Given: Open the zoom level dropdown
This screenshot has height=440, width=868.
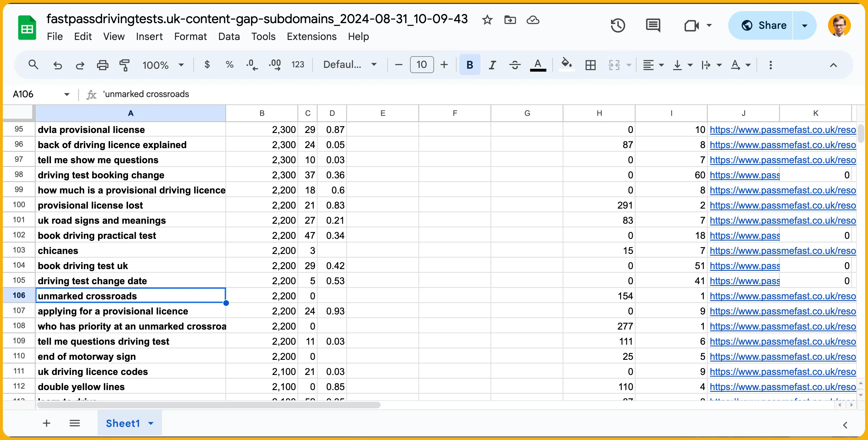Looking at the screenshot, I should coord(163,65).
